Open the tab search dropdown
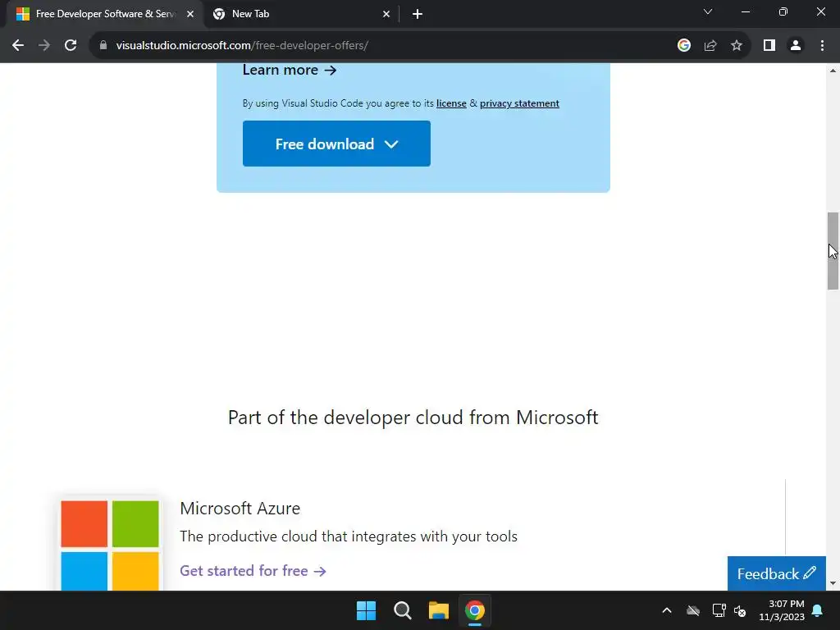The width and height of the screenshot is (840, 630). (x=708, y=11)
